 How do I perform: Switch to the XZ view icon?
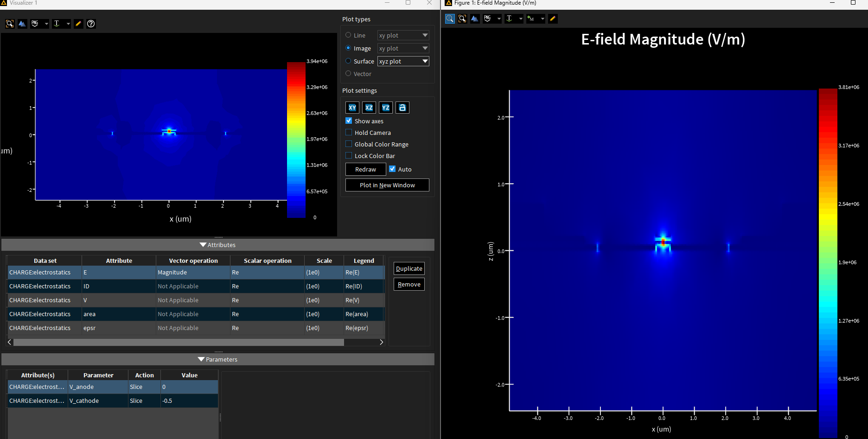[x=369, y=108]
